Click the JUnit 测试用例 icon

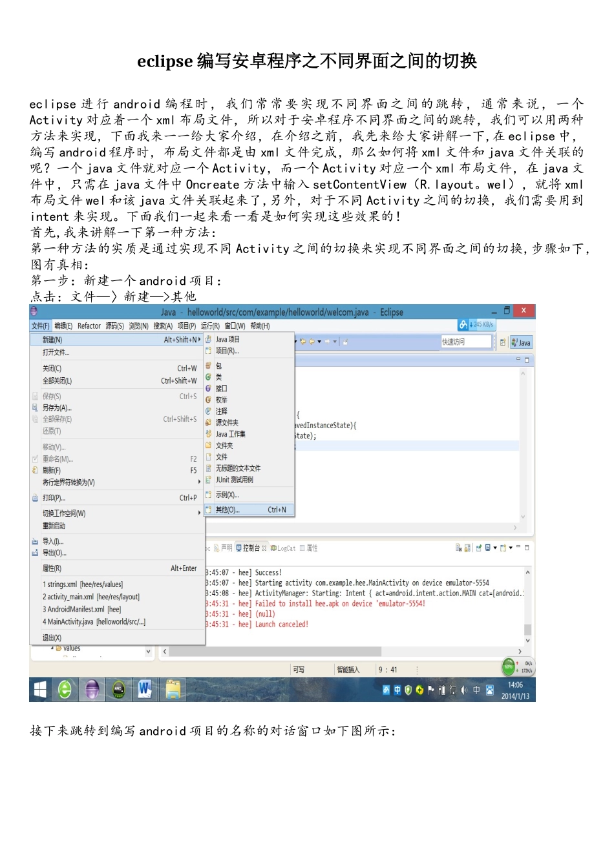[x=209, y=480]
